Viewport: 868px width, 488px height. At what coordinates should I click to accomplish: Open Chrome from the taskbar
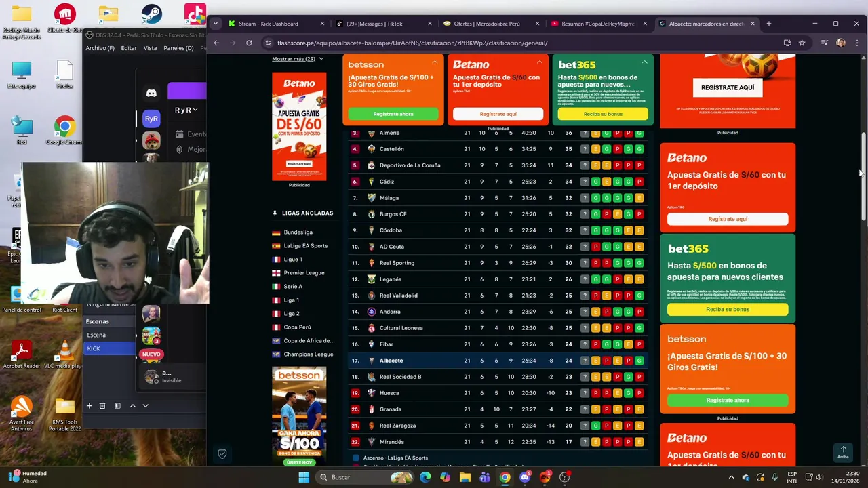click(x=505, y=477)
